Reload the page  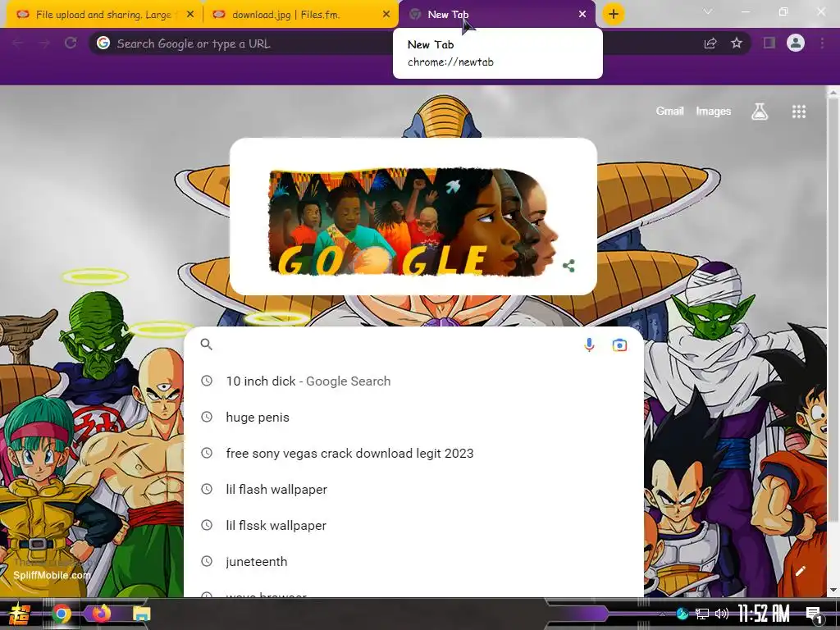click(71, 43)
